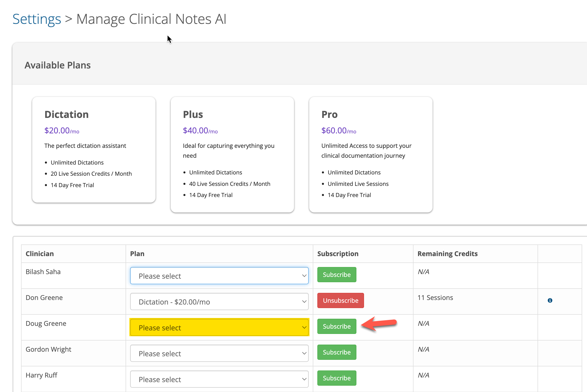Click the clinician name Bilash Saha

click(43, 272)
